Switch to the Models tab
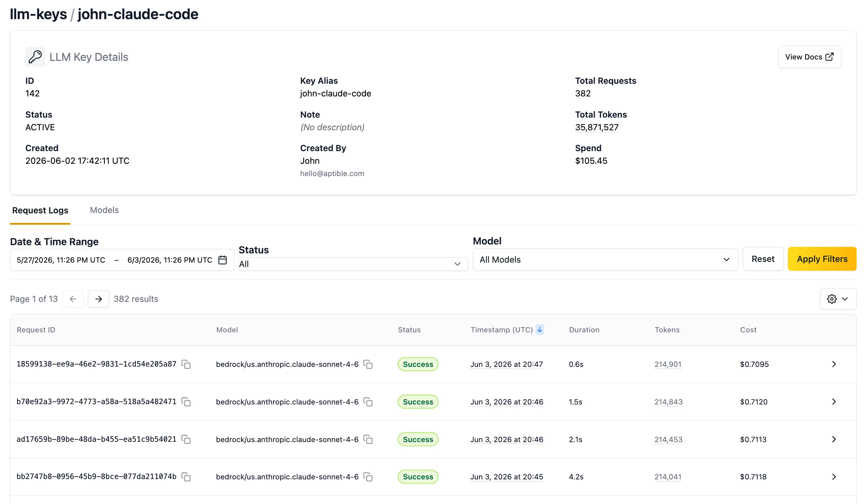This screenshot has height=504, width=867. [104, 210]
